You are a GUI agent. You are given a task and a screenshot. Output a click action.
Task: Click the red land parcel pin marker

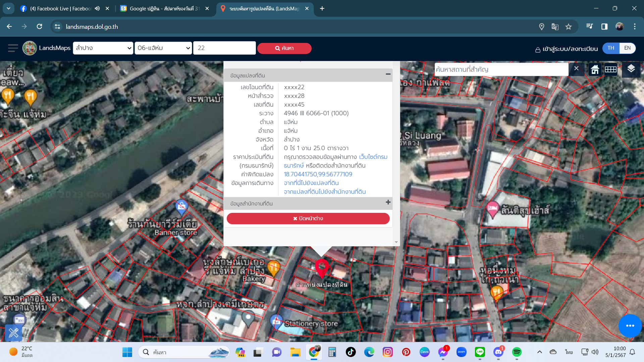[322, 268]
